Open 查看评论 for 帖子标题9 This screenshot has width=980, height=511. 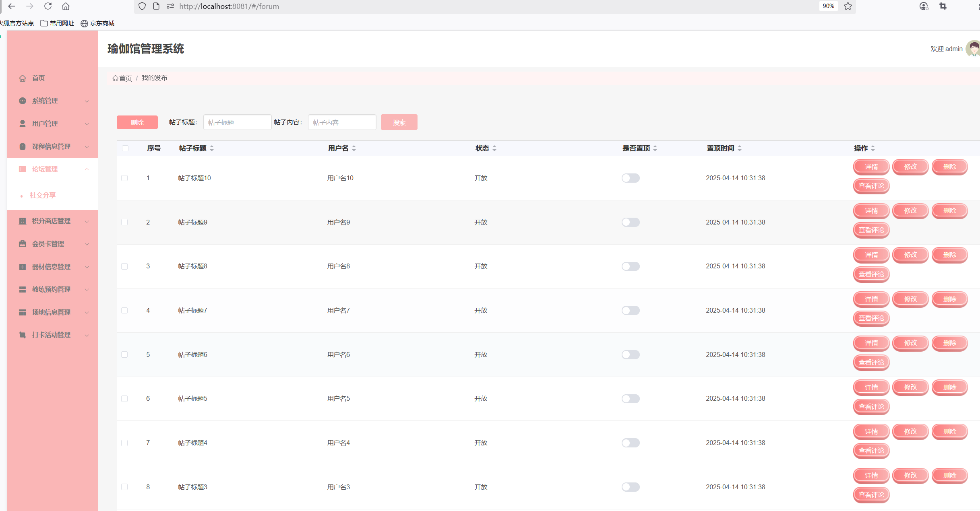tap(871, 230)
